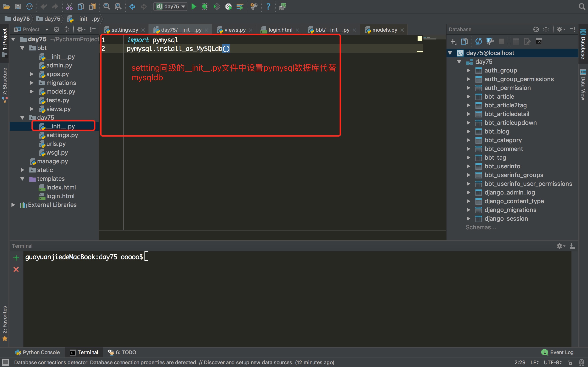
Task: Collapse the templates folder
Action: click(22, 179)
